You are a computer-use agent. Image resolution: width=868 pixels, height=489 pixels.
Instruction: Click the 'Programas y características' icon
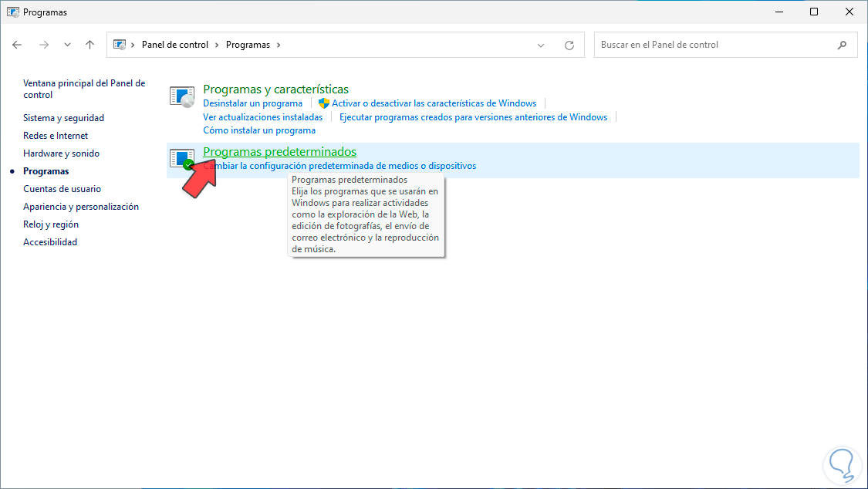click(x=182, y=97)
